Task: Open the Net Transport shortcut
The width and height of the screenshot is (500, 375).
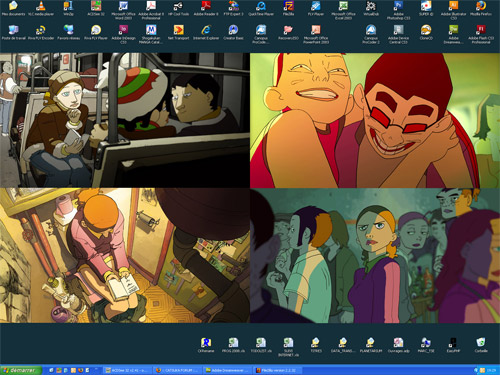Action: tap(178, 32)
